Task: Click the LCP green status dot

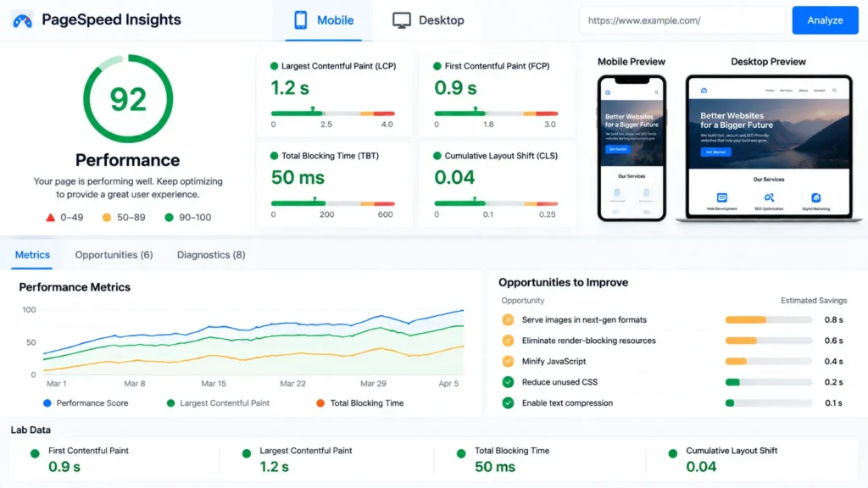Action: (x=274, y=66)
